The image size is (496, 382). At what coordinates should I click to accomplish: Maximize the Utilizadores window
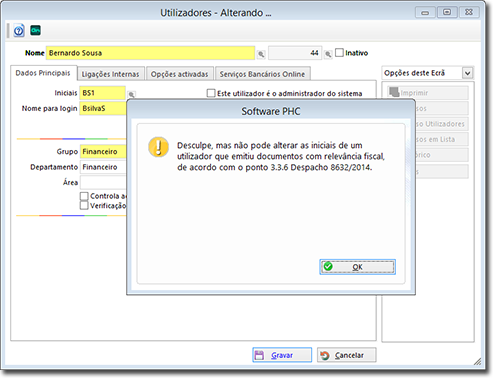click(x=447, y=12)
